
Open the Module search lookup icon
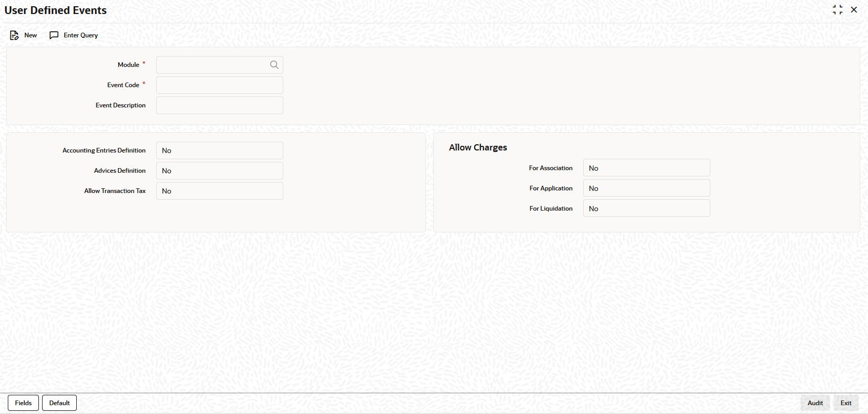[274, 65]
